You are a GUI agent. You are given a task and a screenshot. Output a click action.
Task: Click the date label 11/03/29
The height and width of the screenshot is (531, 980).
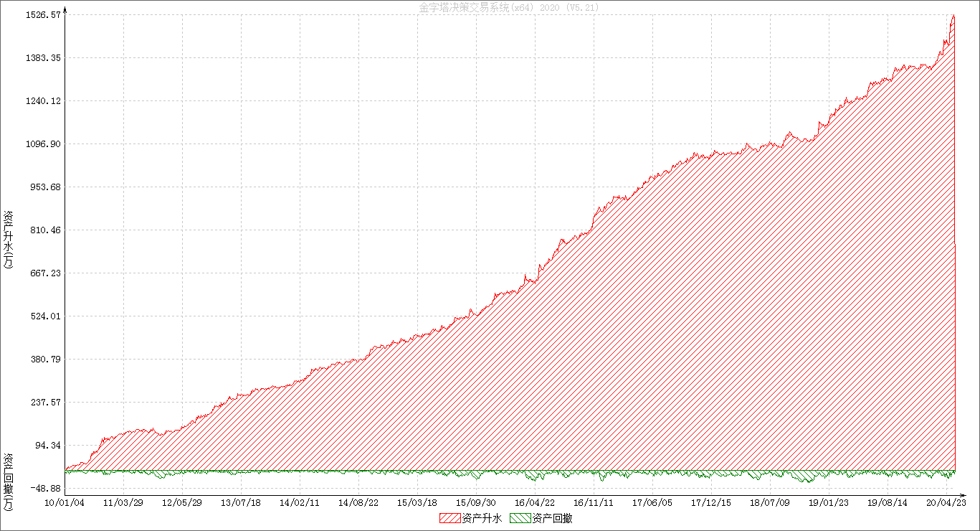[123, 502]
